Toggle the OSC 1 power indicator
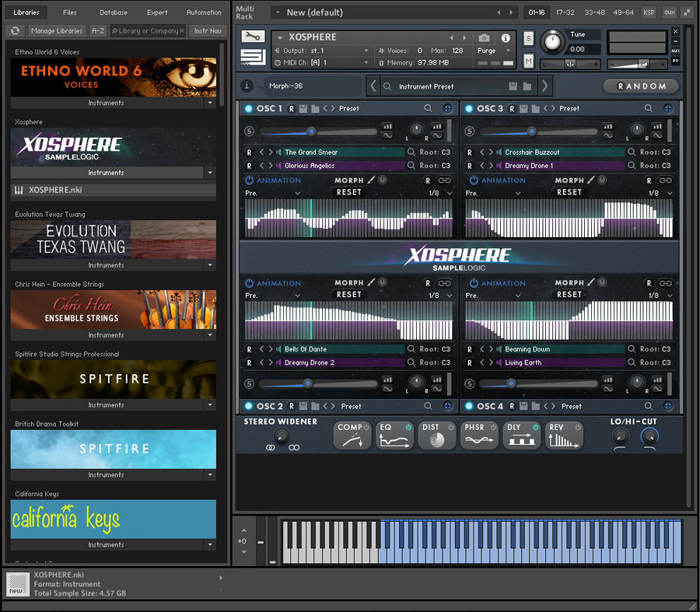Image resolution: width=700 pixels, height=612 pixels. click(x=249, y=108)
